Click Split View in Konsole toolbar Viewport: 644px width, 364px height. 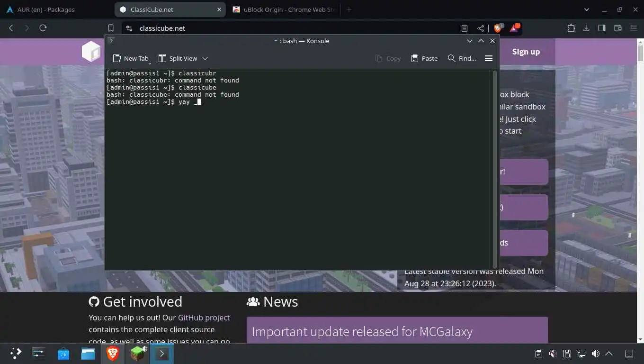click(x=178, y=58)
